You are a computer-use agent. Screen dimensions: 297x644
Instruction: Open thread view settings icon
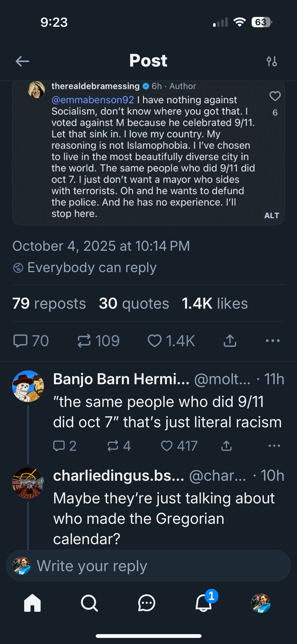[x=272, y=61]
